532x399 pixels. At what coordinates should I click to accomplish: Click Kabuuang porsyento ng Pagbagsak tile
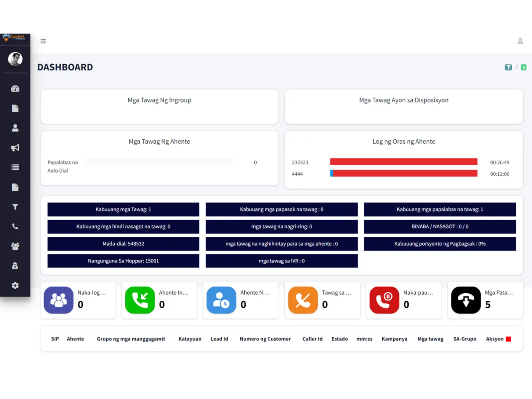(440, 244)
